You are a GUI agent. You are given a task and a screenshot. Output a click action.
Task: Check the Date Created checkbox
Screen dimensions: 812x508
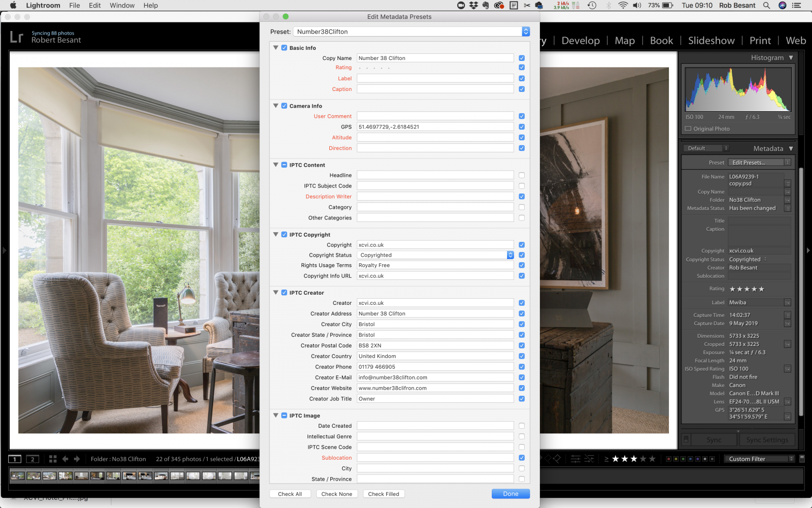[x=522, y=426]
